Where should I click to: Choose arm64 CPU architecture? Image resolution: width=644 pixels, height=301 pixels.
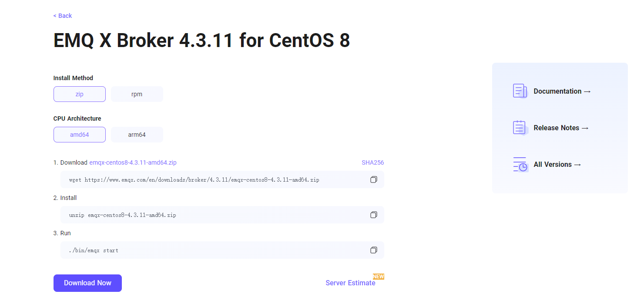pyautogui.click(x=137, y=135)
